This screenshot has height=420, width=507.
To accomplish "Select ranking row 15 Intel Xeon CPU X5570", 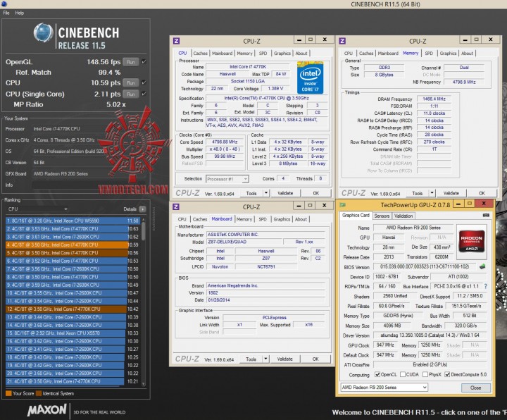I will pyautogui.click(x=73, y=333).
